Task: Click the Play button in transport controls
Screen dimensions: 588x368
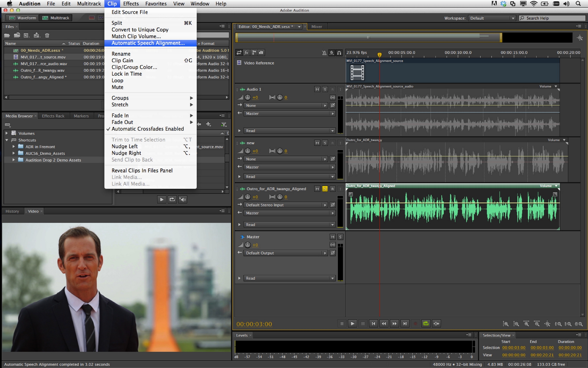Action: tap(352, 324)
